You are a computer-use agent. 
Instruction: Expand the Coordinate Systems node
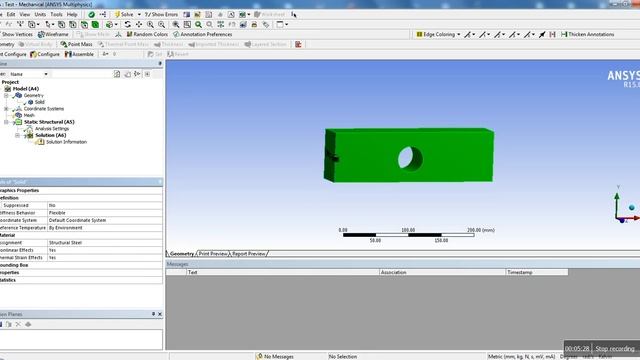[6, 109]
